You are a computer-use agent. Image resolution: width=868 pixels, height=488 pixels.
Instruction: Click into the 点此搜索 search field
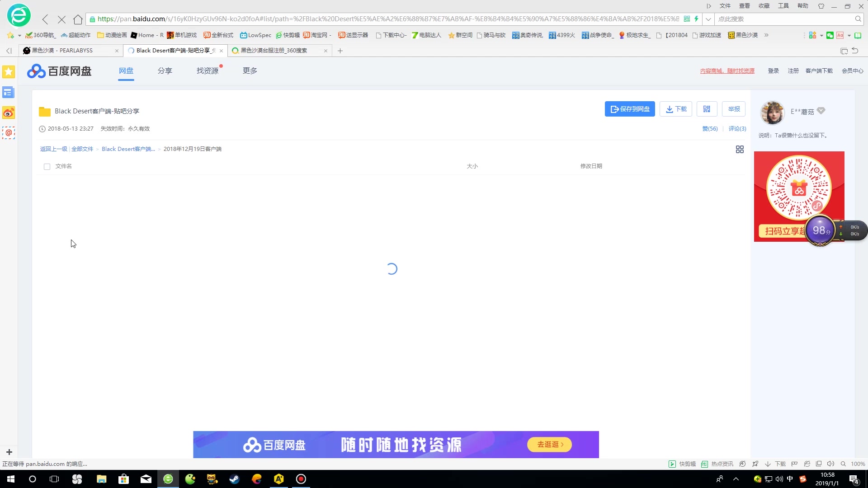784,19
